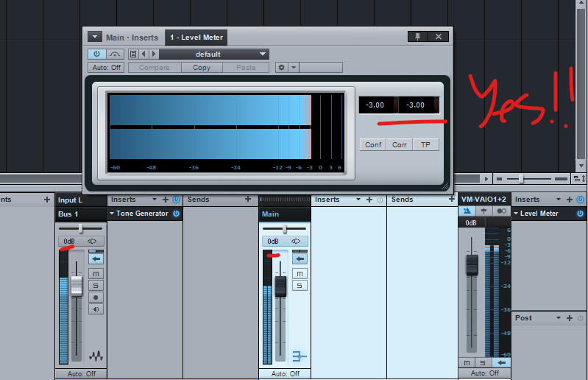
Task: Click the plus icon under VM-VAIO1+2 label
Action: pos(484,211)
